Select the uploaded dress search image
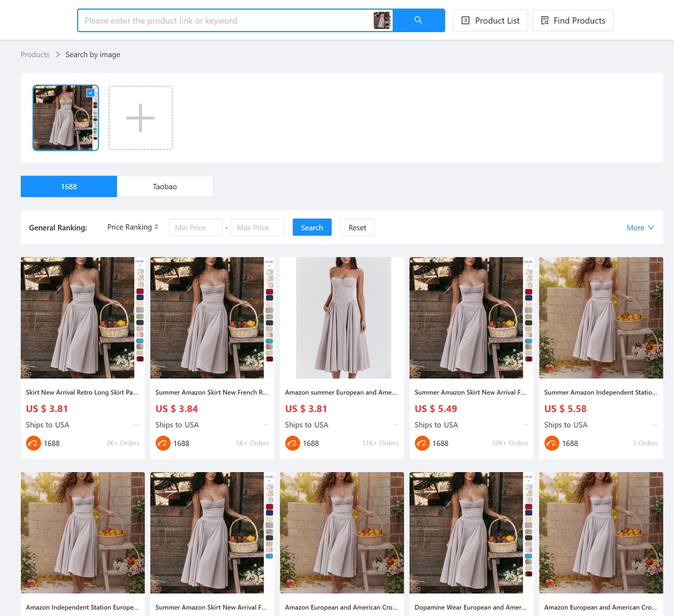 66,118
